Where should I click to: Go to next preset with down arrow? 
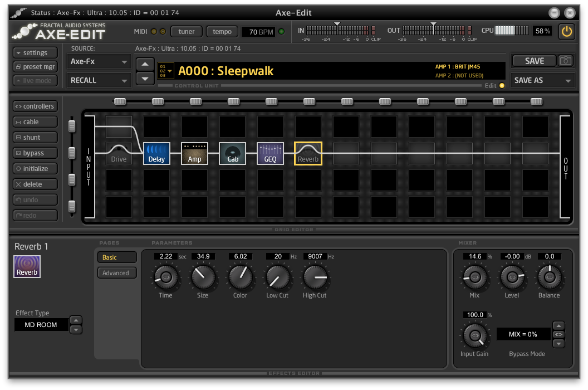(145, 79)
